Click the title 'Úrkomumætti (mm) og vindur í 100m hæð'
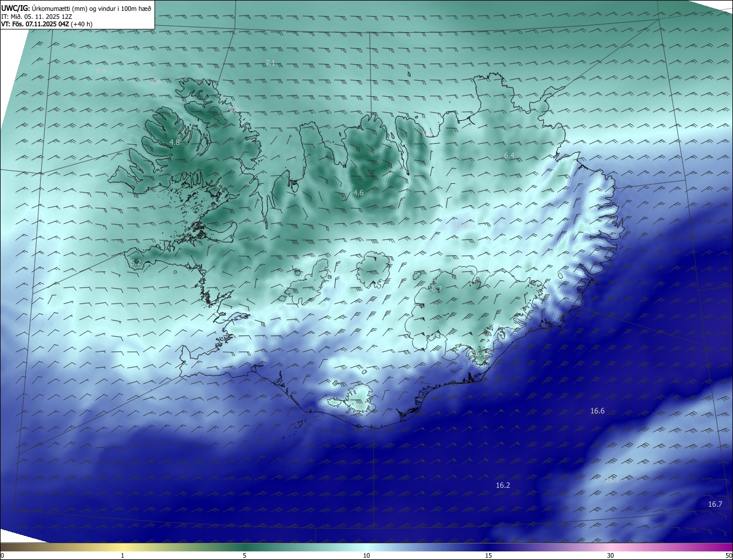 click(x=92, y=9)
